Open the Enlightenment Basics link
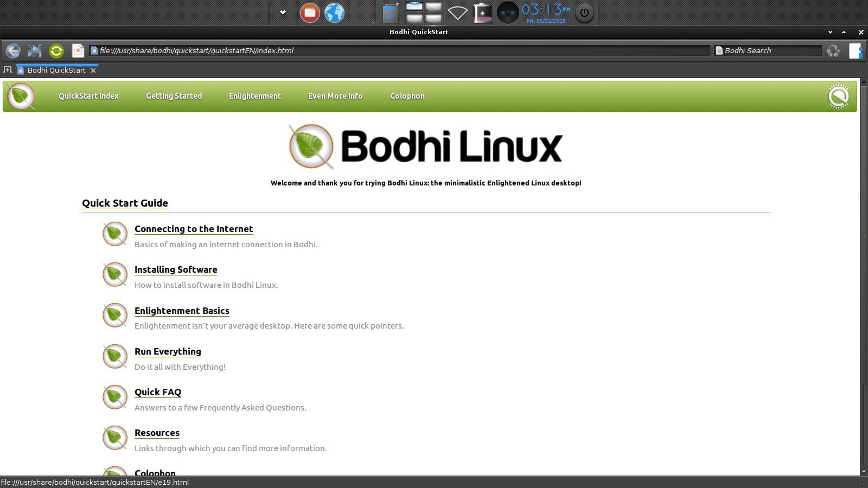Viewport: 868px width, 488px height. click(x=182, y=311)
